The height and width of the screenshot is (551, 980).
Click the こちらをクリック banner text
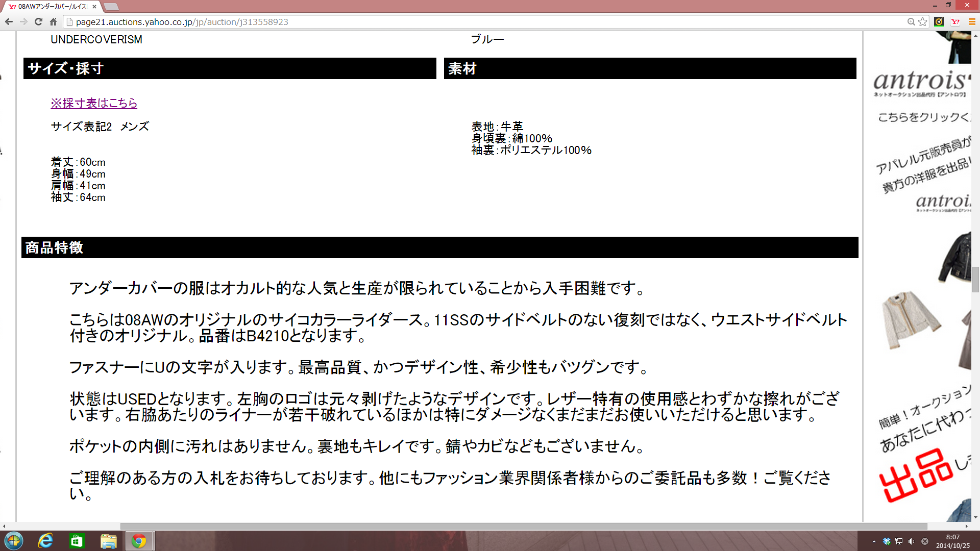[x=924, y=117]
